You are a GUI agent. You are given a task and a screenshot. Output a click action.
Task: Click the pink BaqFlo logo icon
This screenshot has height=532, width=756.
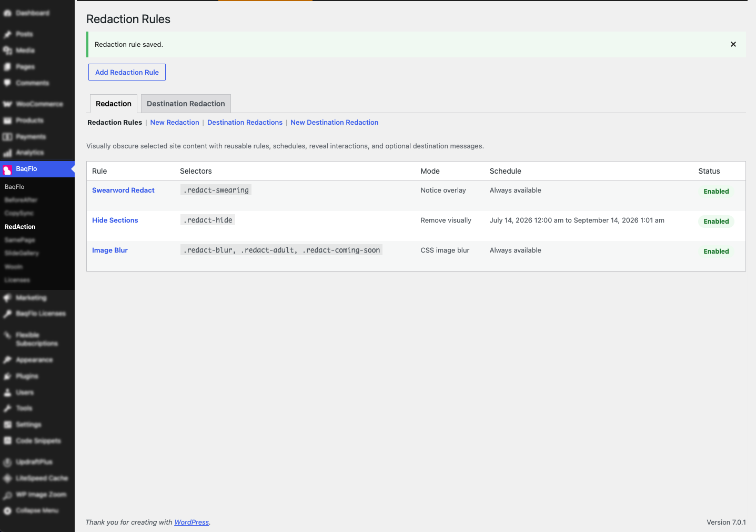pos(7,169)
